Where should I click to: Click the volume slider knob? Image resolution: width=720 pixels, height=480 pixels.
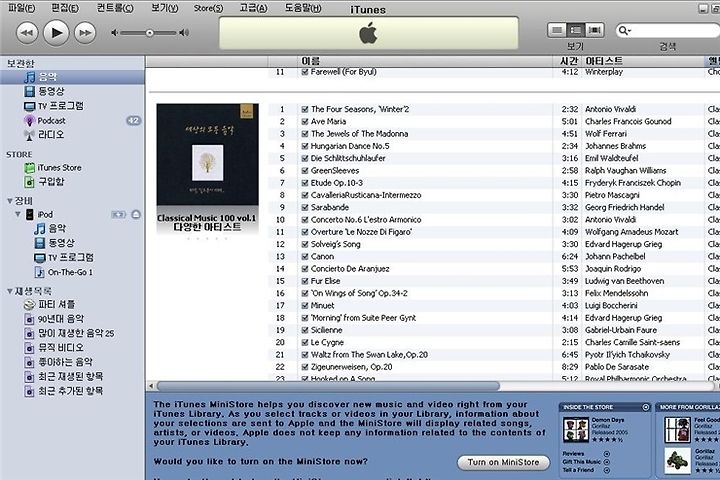tap(150, 33)
